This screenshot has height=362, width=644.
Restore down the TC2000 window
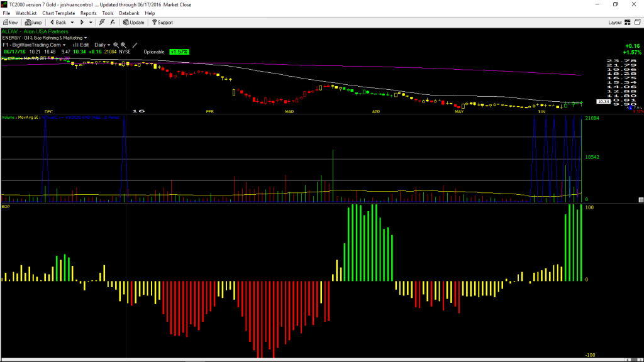615,4
